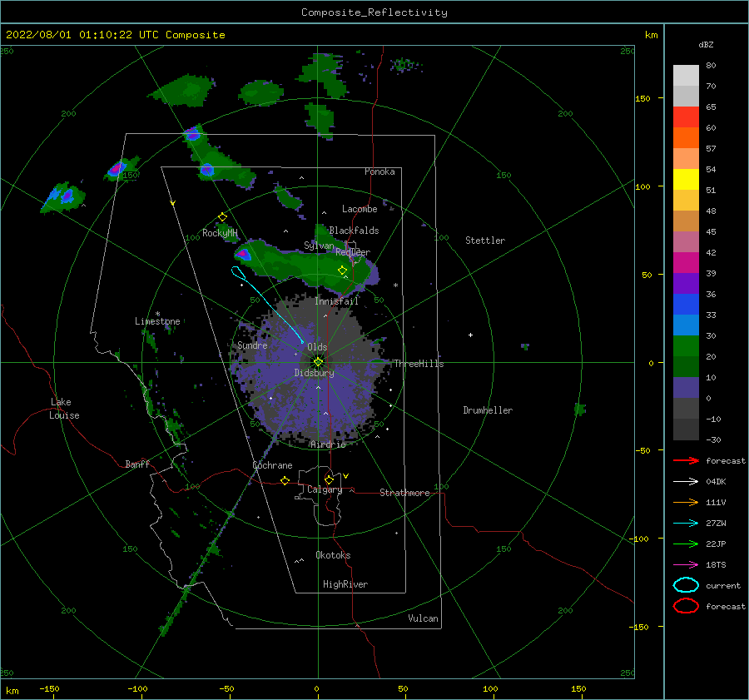The height and width of the screenshot is (700, 749).
Task: Select the cyan 27ZW arrow legend icon
Action: 686,524
